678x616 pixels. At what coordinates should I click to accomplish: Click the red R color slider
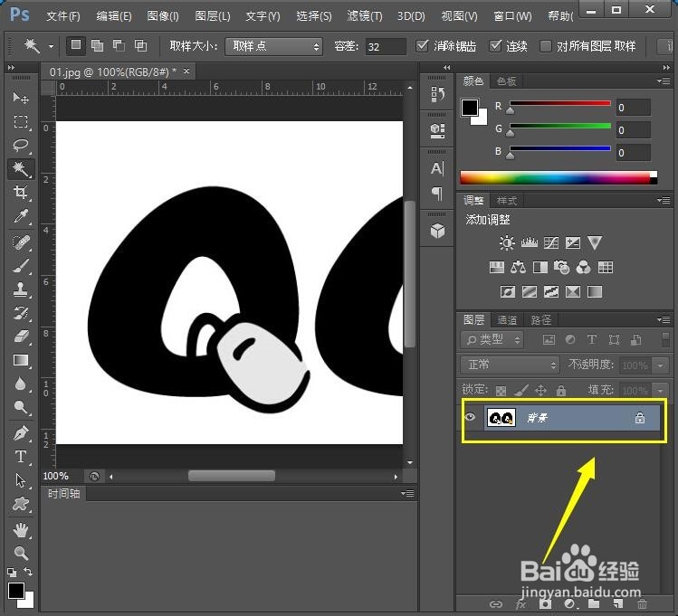[x=560, y=104]
